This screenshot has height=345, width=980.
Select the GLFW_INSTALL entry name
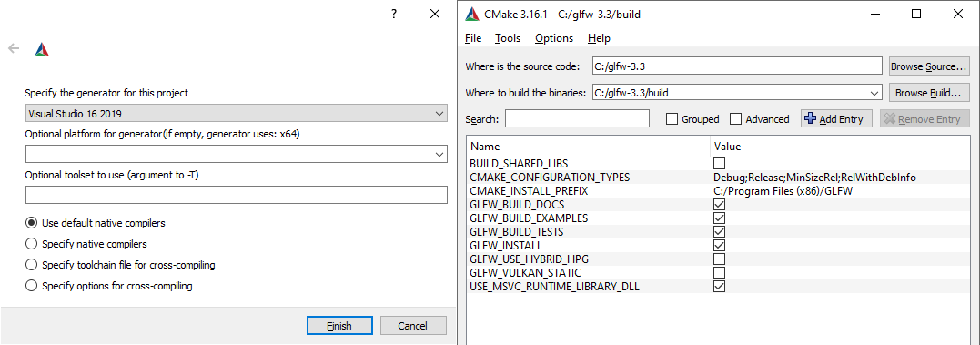pos(506,247)
